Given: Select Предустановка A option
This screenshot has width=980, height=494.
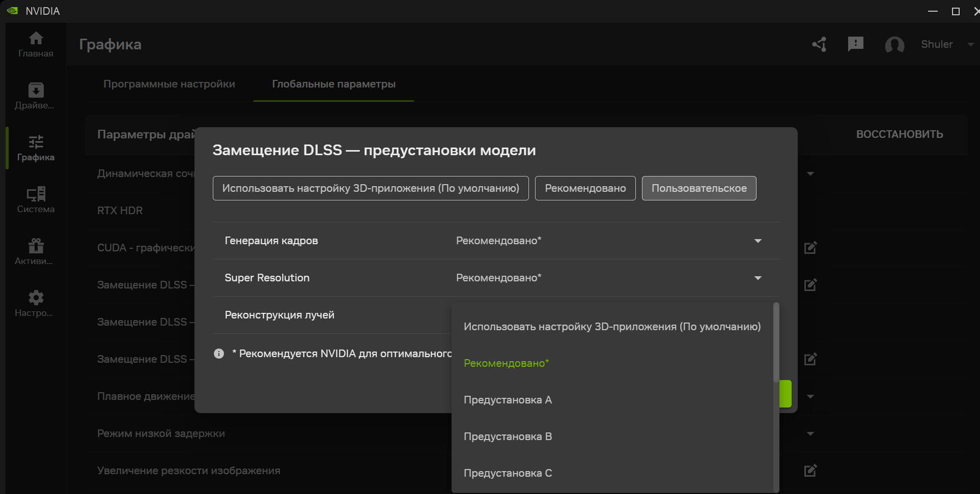Looking at the screenshot, I should click(x=612, y=400).
